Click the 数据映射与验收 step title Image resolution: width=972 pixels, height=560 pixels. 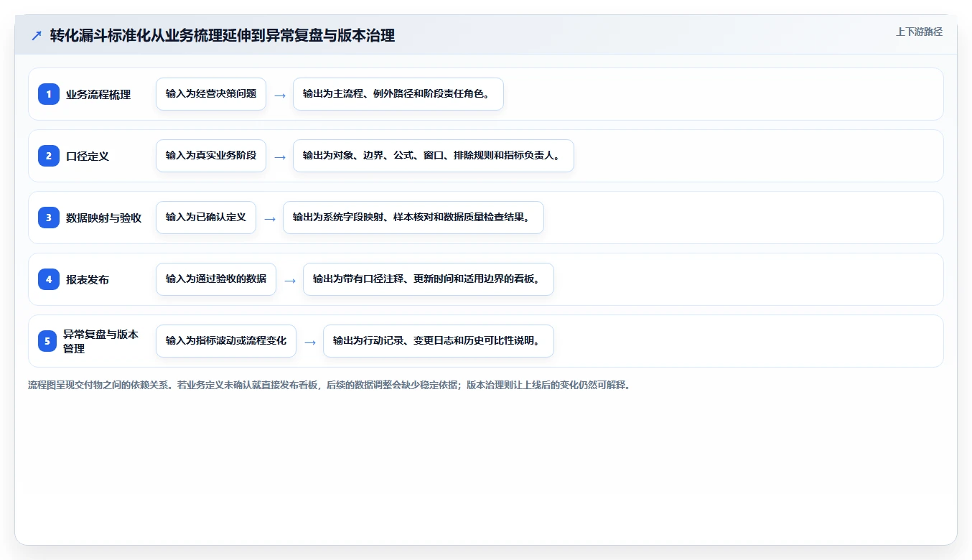pyautogui.click(x=103, y=218)
